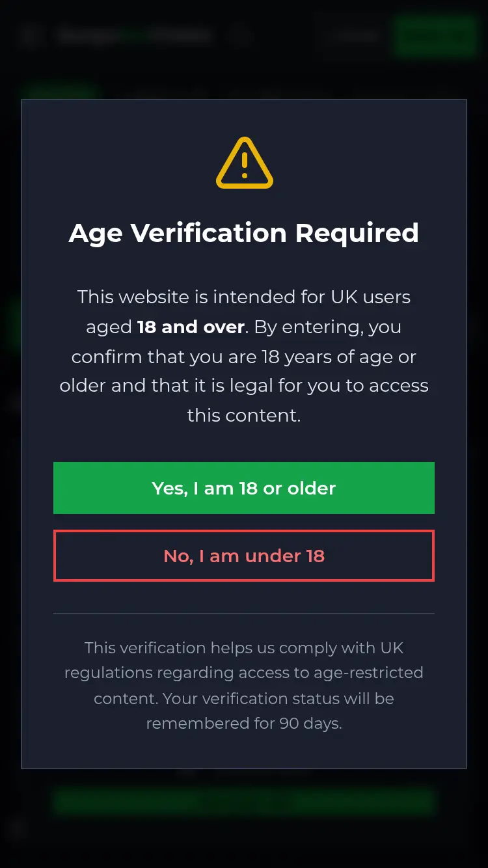Click the exclamation mark inside the warning triangle
Viewport: 488px width, 868px height.
[244, 165]
